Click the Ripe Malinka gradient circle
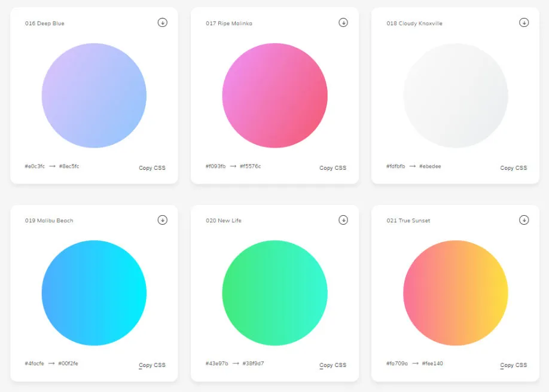The image size is (549, 392). click(x=275, y=96)
